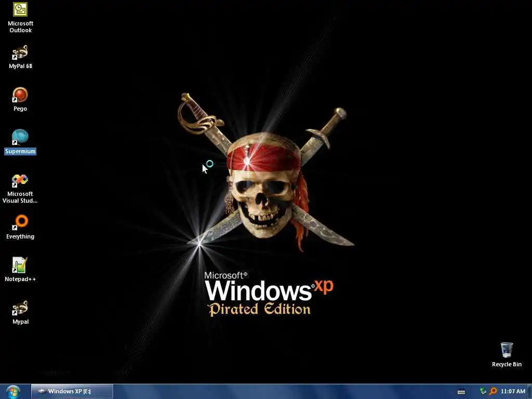The height and width of the screenshot is (399, 532).
Task: Click the 11:07 AM taskbar clock
Action: click(x=513, y=391)
